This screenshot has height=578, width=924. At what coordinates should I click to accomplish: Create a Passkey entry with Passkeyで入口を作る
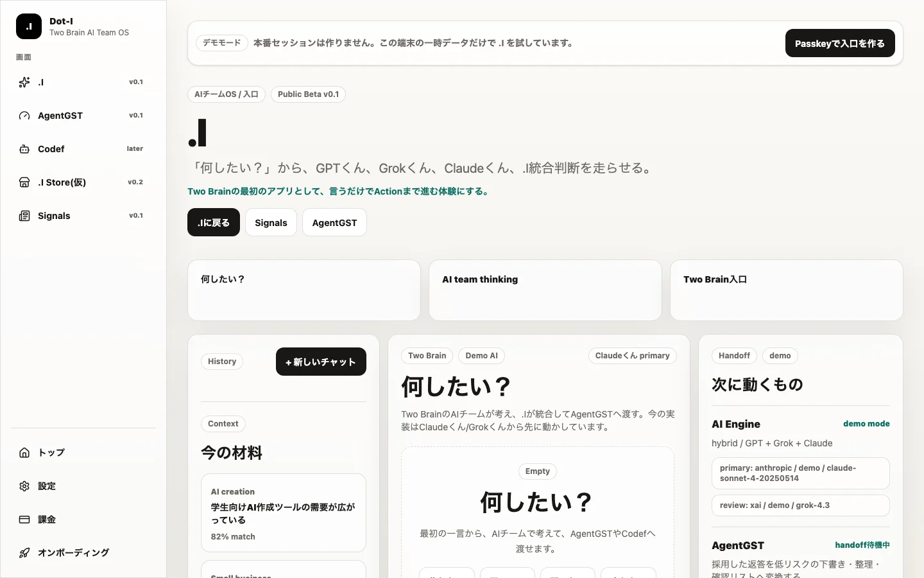click(x=840, y=43)
